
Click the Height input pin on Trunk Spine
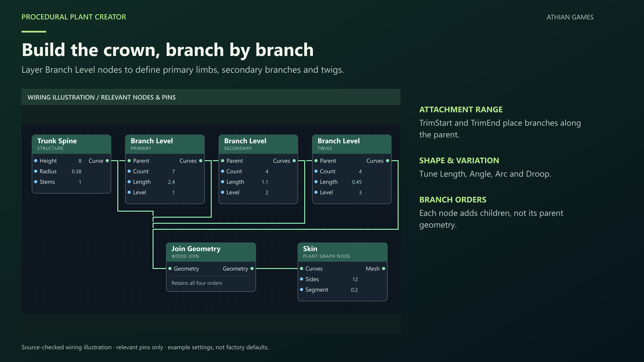pyautogui.click(x=36, y=161)
